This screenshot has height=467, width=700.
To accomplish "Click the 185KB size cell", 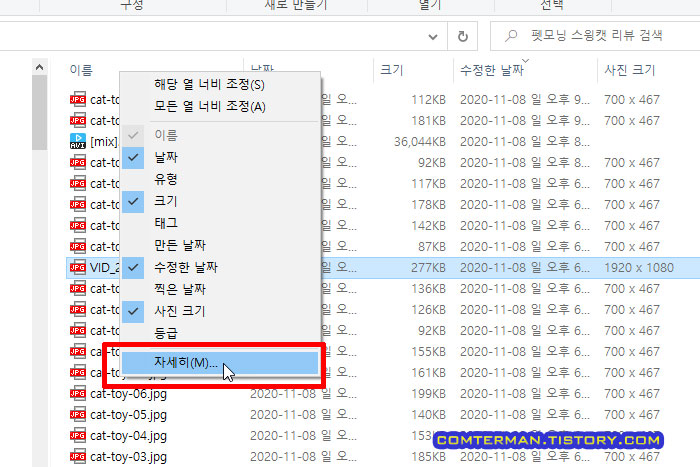I will (428, 457).
